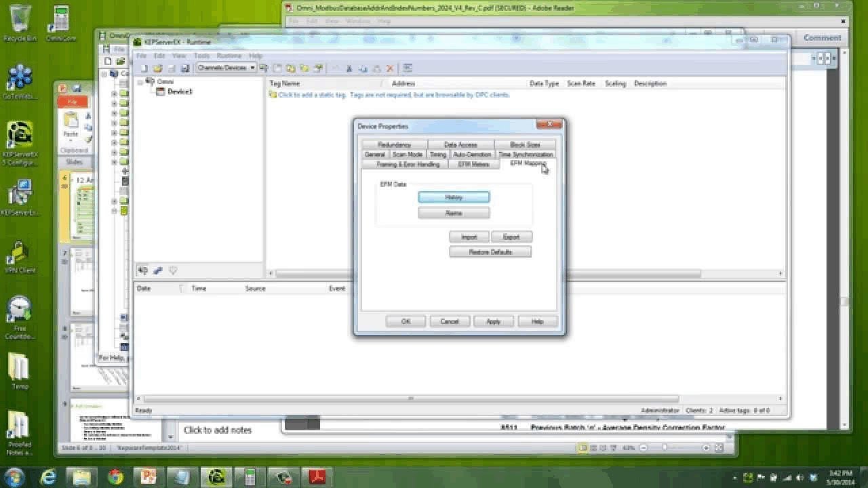Click the Save As disk icon in KEPServerEX toolbar

tap(184, 68)
